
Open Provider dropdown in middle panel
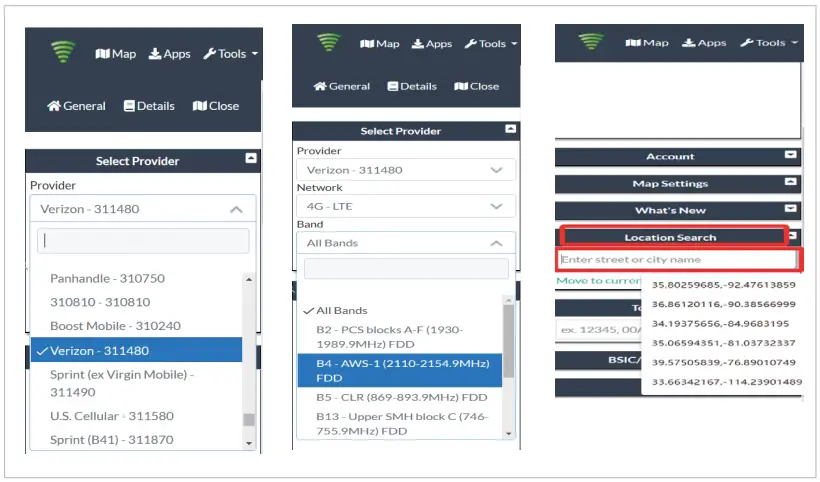click(406, 170)
